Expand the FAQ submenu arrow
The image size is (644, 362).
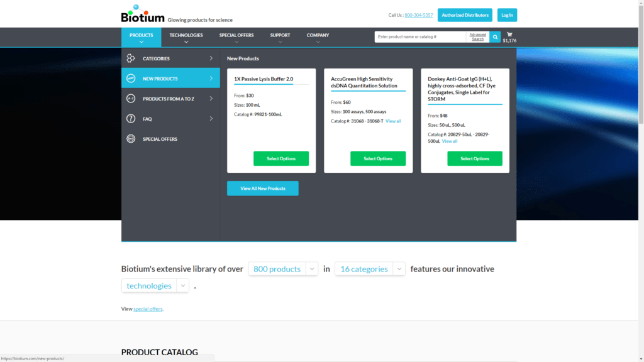211,119
